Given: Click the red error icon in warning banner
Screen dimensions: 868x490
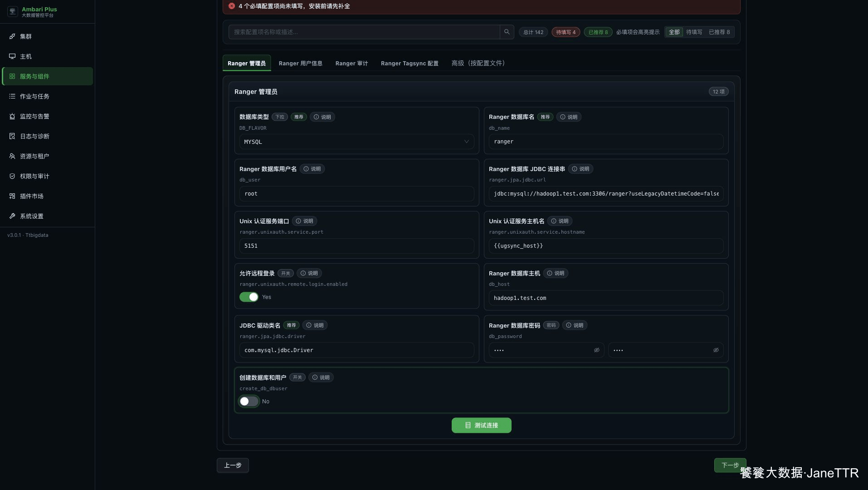Looking at the screenshot, I should (232, 6).
